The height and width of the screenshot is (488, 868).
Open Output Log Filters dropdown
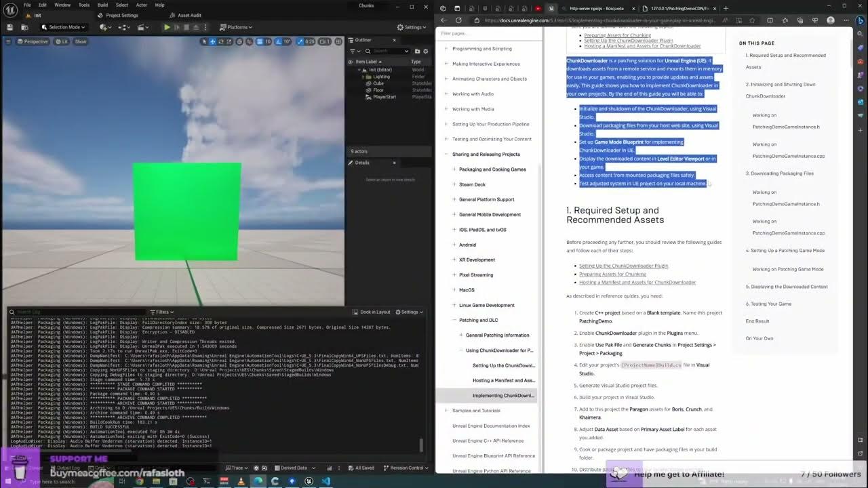coord(163,312)
